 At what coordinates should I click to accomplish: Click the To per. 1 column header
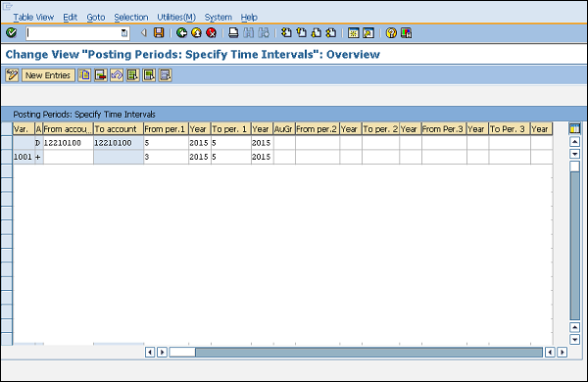pos(231,129)
